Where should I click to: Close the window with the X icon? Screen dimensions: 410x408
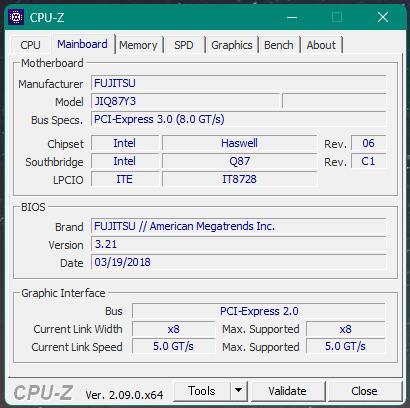click(383, 17)
